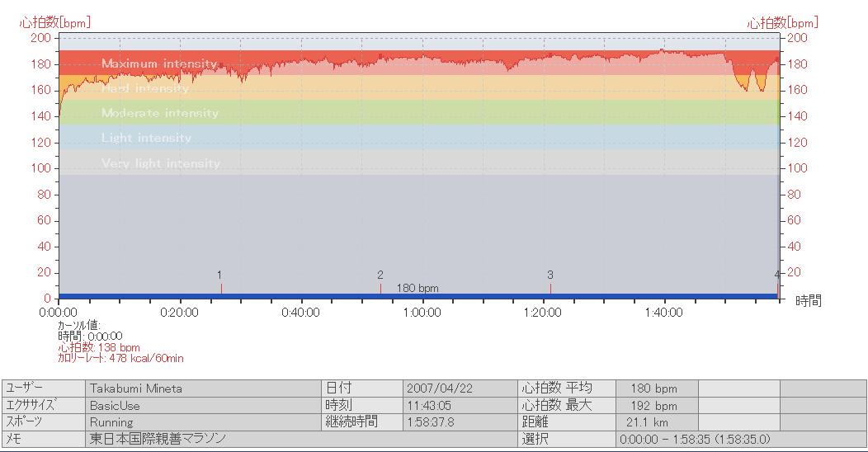The height and width of the screenshot is (452, 868).
Task: Click the '1:40:00' time axis tick label
Action: point(663,313)
